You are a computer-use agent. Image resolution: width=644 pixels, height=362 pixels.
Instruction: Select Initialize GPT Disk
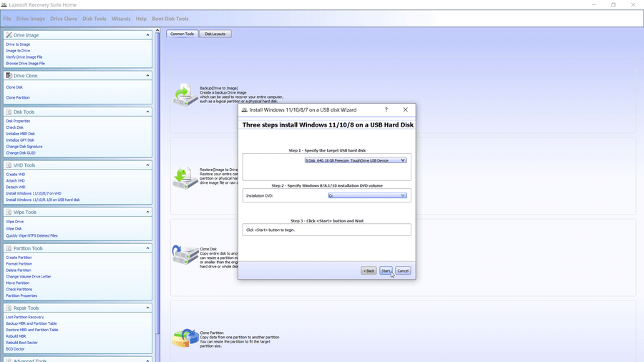tap(20, 140)
